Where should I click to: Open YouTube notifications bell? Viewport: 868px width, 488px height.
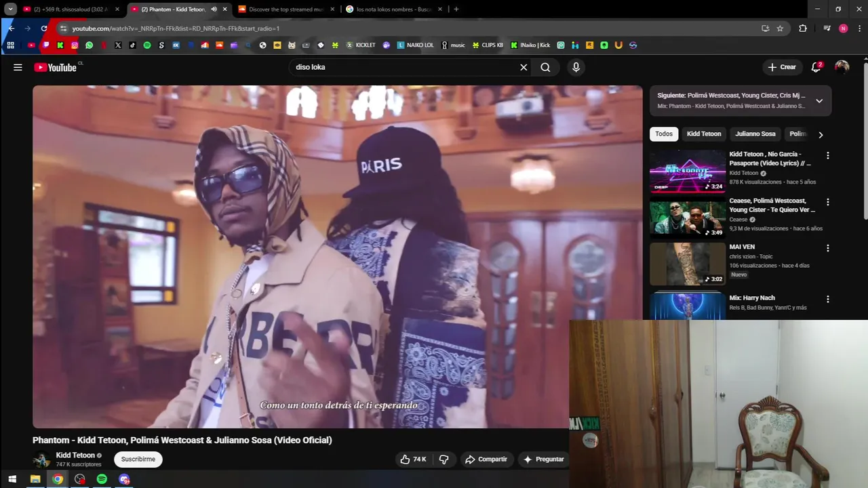[x=816, y=67]
